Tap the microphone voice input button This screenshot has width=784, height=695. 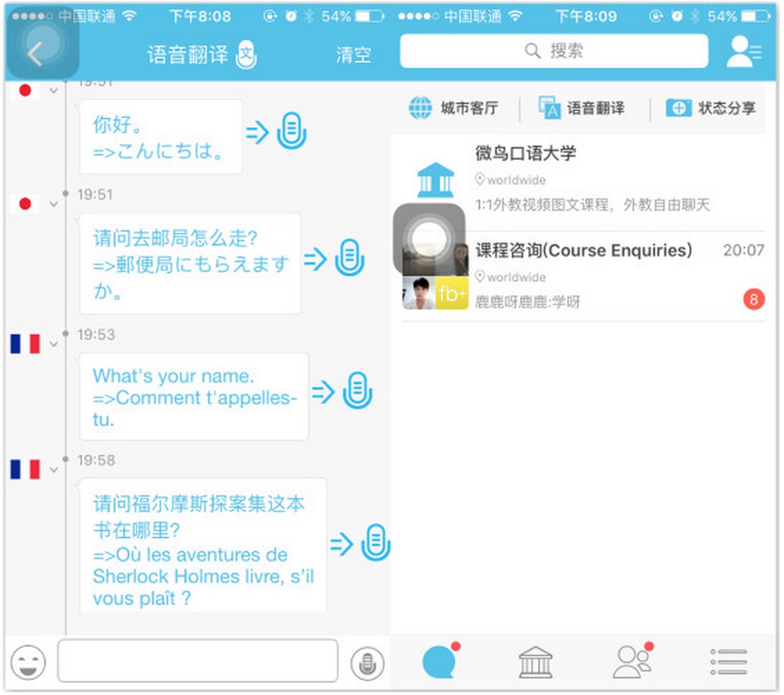click(367, 664)
